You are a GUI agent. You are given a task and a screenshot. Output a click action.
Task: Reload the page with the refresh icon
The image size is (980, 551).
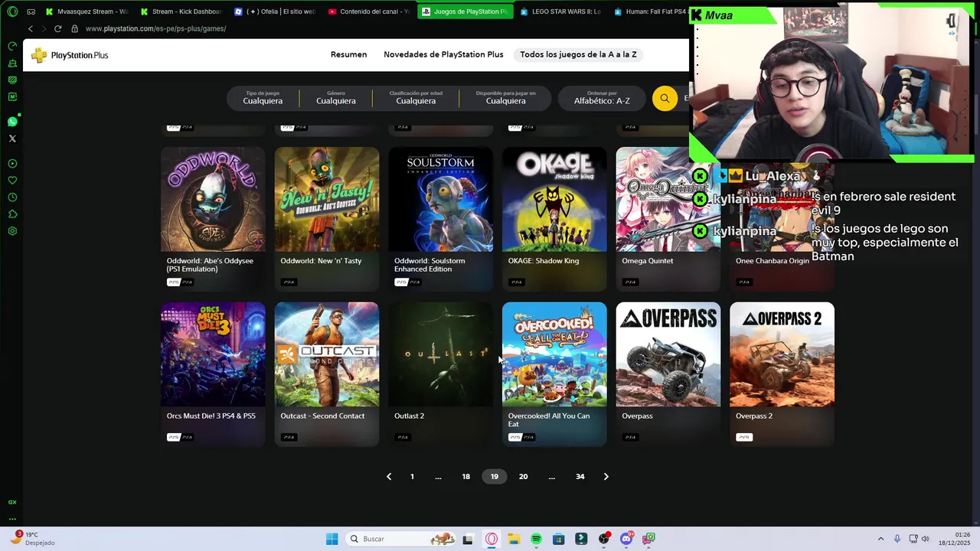tap(57, 28)
